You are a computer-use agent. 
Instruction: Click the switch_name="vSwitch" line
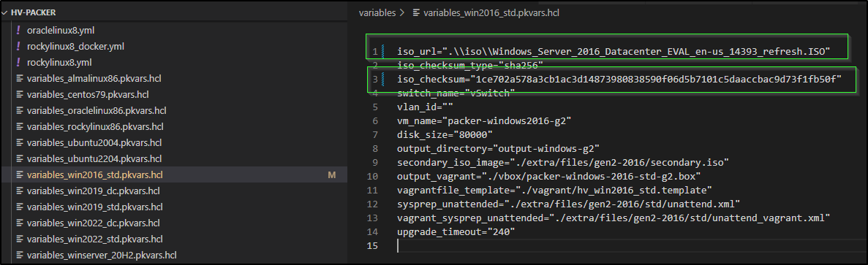[456, 93]
